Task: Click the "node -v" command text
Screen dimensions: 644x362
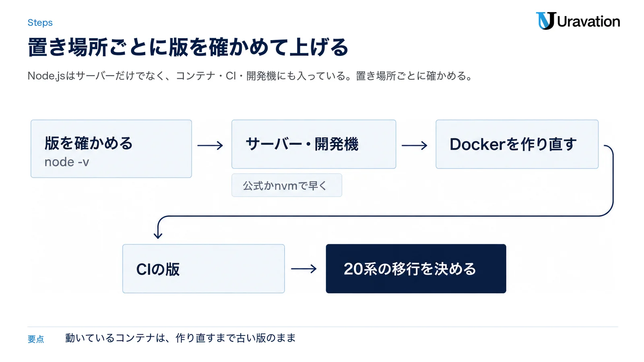Action: coord(67,162)
